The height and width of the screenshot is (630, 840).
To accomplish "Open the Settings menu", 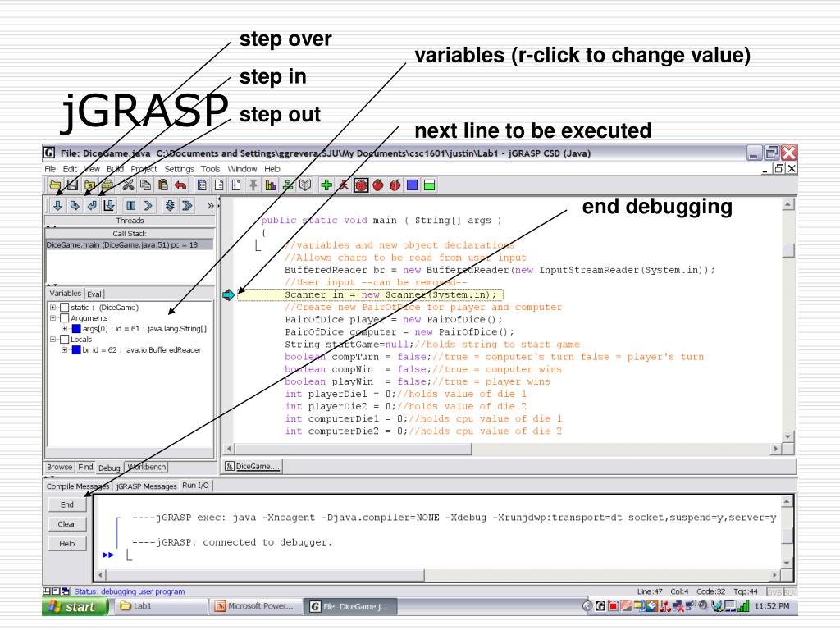I will coord(179,169).
